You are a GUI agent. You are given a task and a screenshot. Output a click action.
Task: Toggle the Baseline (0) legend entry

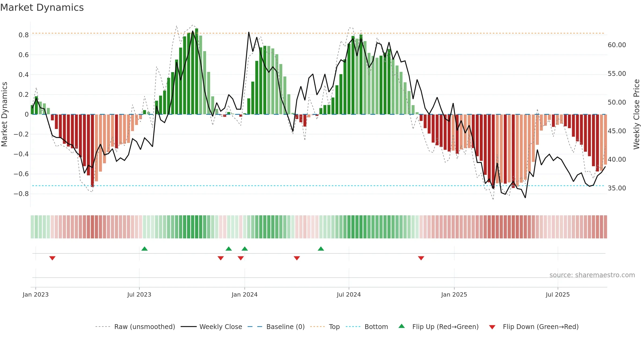pos(276,327)
